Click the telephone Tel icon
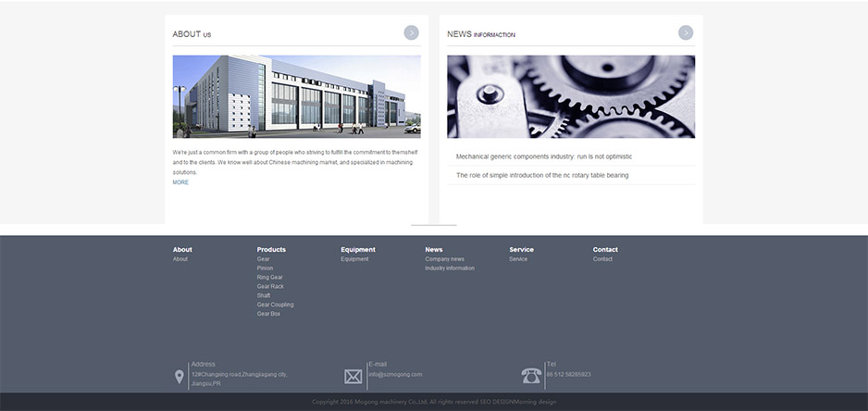This screenshot has width=868, height=411. tap(531, 376)
